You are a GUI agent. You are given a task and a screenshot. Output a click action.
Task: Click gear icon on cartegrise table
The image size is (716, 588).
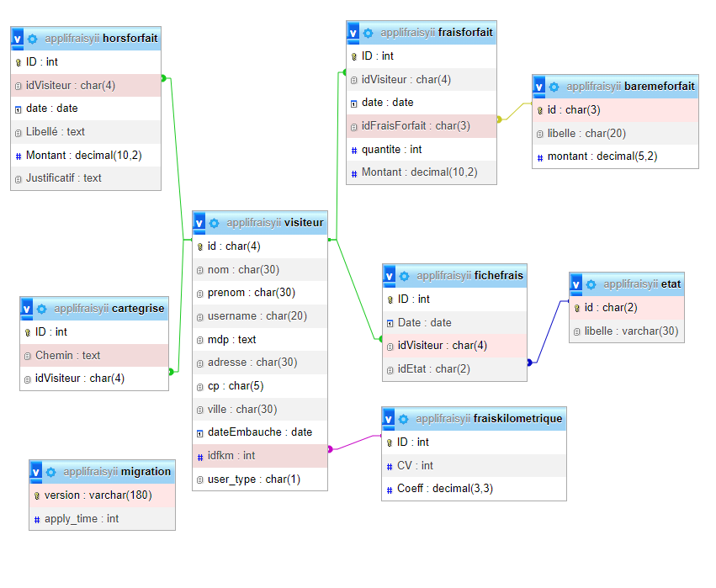click(41, 309)
